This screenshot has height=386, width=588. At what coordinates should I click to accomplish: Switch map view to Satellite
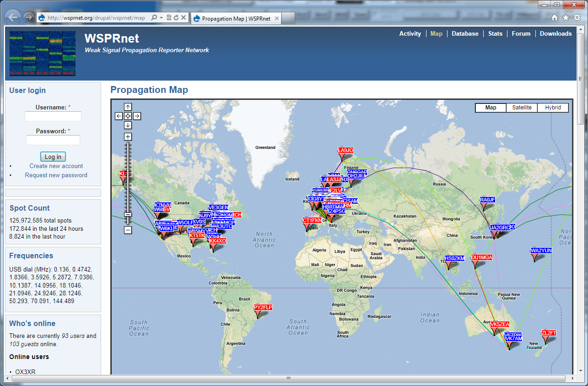522,108
